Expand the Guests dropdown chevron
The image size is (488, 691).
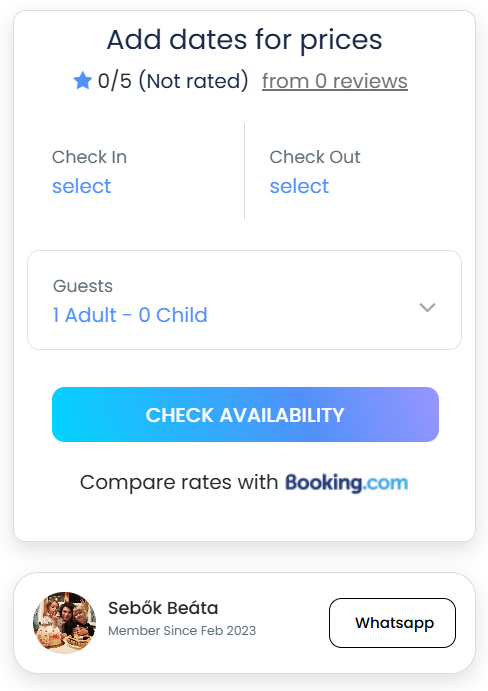click(x=427, y=307)
